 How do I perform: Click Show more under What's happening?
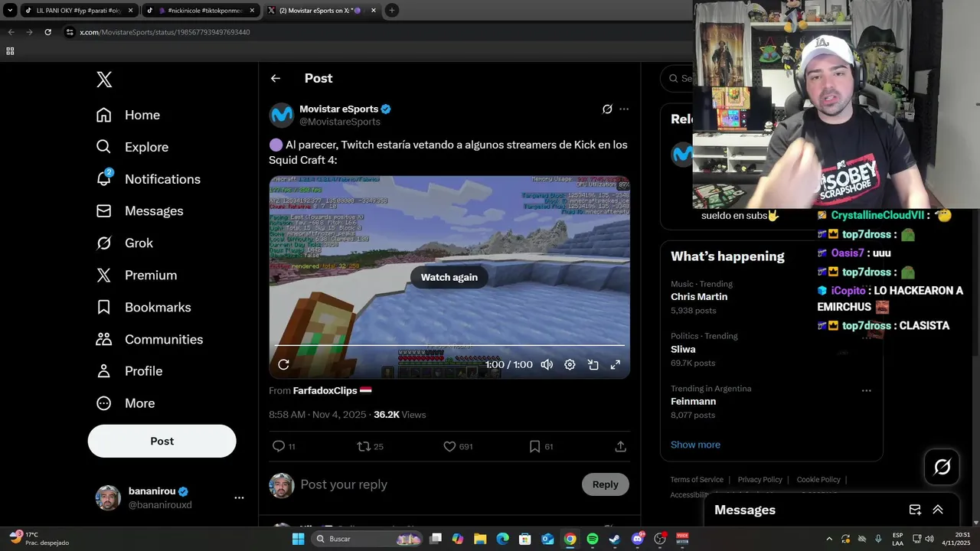(695, 445)
